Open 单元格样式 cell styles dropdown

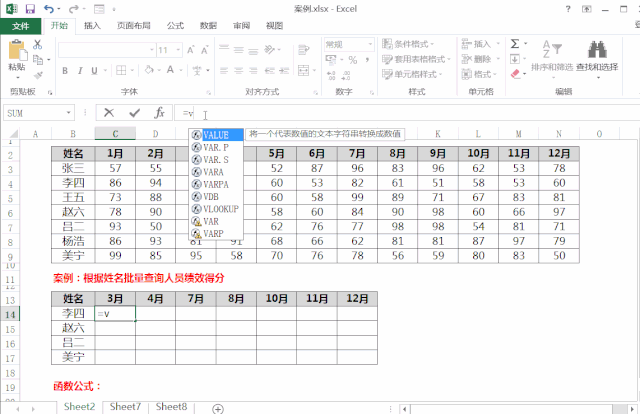pyautogui.click(x=412, y=74)
